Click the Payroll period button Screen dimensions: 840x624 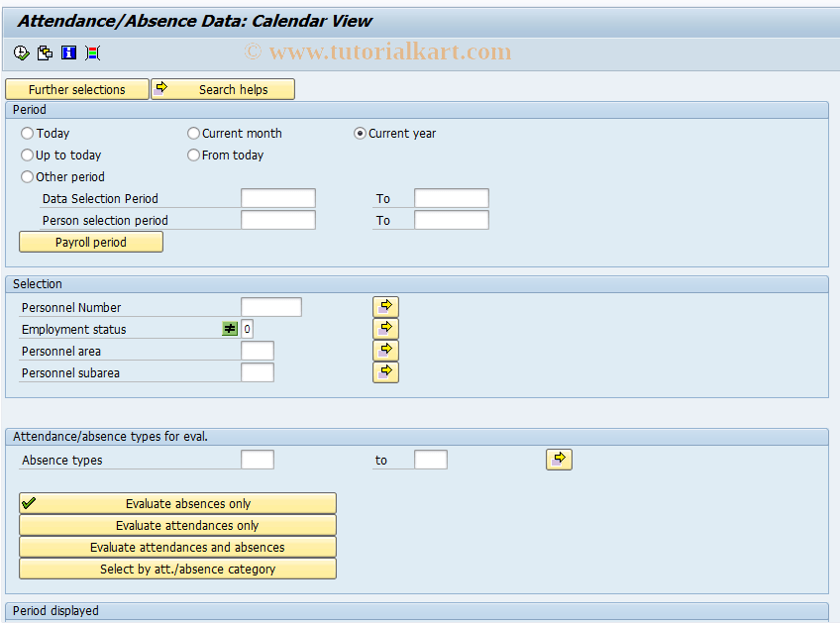91,242
